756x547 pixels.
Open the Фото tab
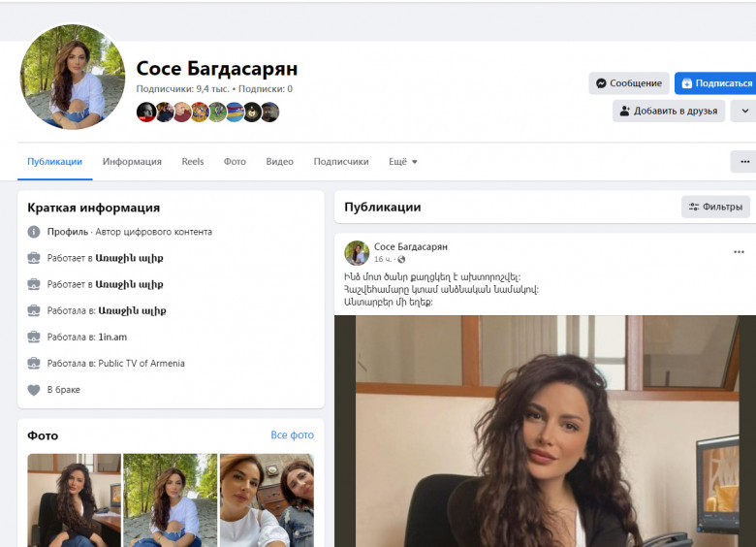click(x=235, y=162)
